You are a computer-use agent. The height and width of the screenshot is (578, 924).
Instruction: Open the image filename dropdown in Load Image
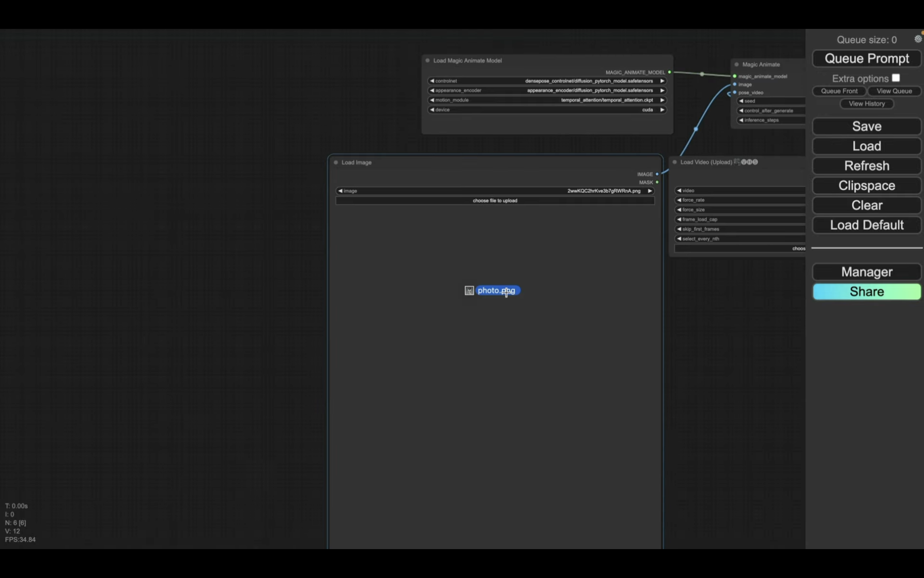pos(604,191)
